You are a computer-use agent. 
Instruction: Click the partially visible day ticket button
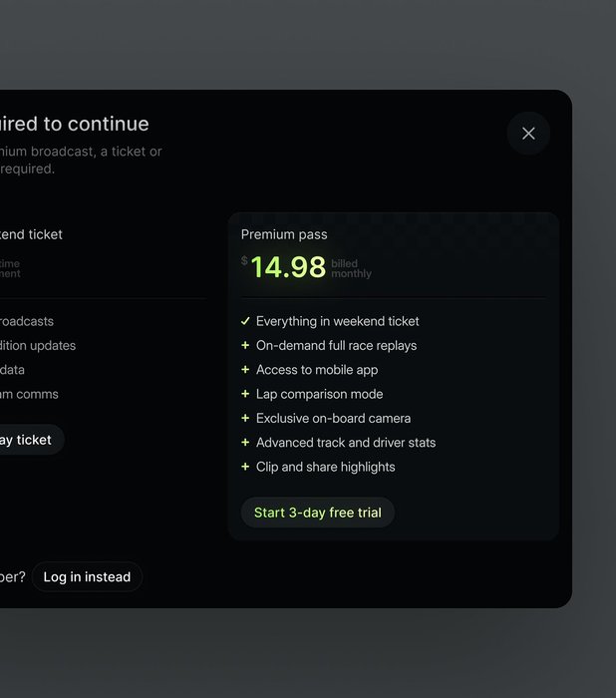coord(28,440)
